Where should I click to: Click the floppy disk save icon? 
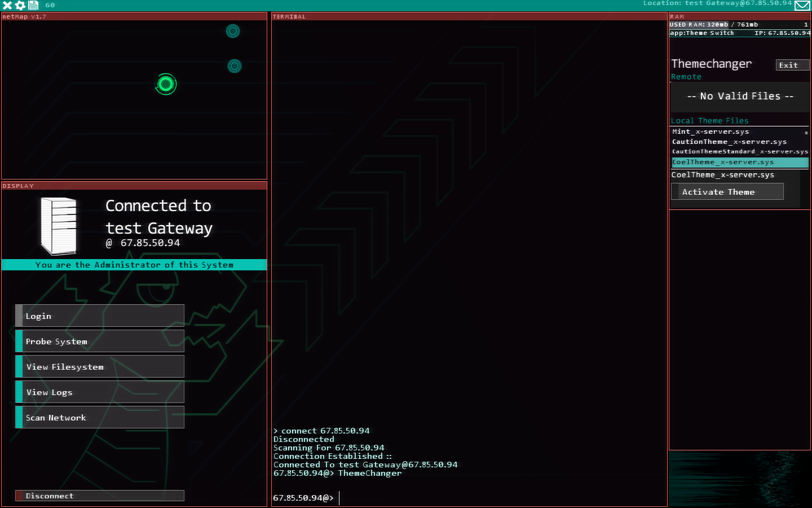coord(33,5)
